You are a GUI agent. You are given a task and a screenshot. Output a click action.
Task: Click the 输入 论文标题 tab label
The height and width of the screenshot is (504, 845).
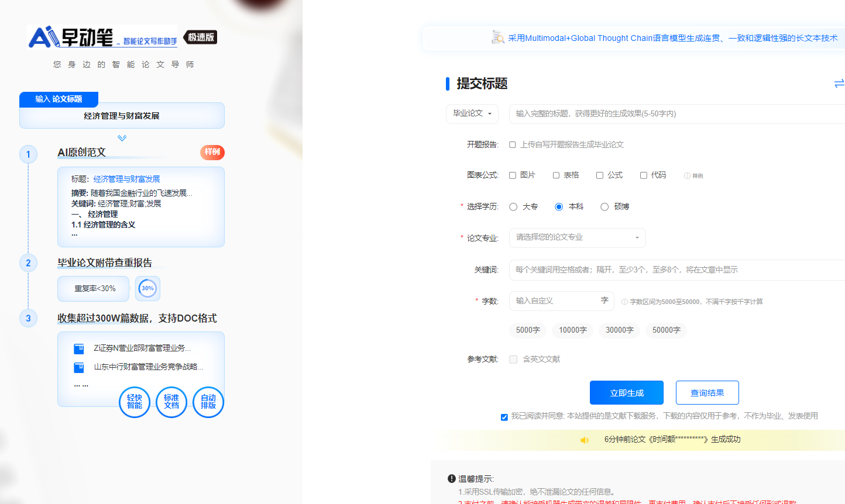[59, 99]
